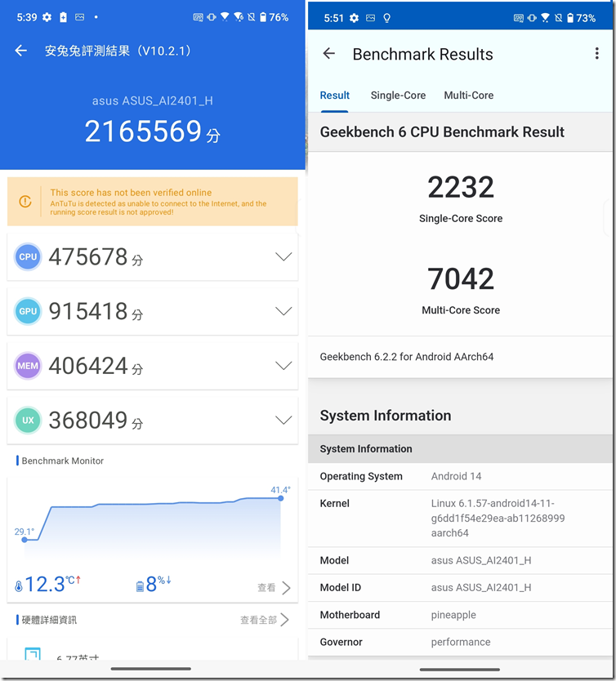This screenshot has width=616, height=681.
Task: Tap the back arrow in AnTuTu results
Action: [x=21, y=51]
